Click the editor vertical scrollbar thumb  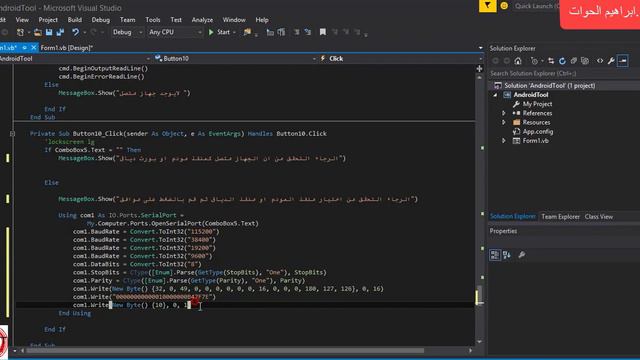point(480,295)
